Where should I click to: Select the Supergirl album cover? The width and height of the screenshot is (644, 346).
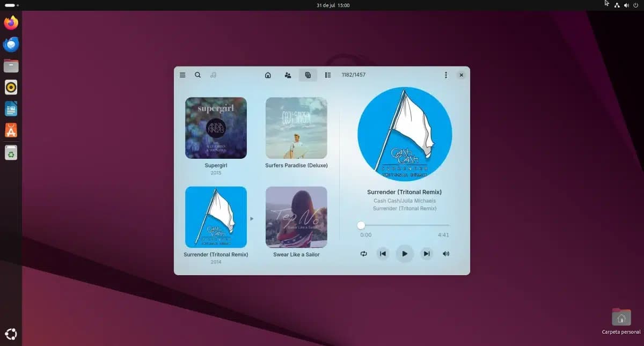click(x=216, y=128)
